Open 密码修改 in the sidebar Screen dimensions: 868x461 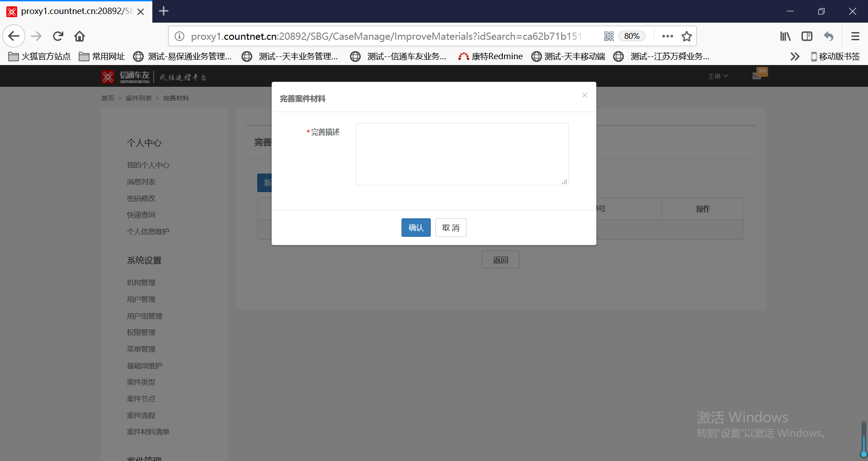(141, 198)
